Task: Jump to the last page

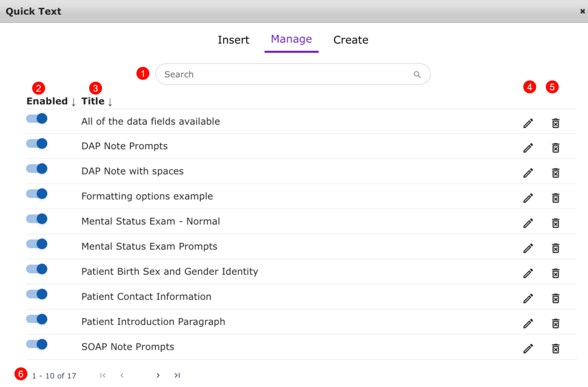Action: click(177, 375)
